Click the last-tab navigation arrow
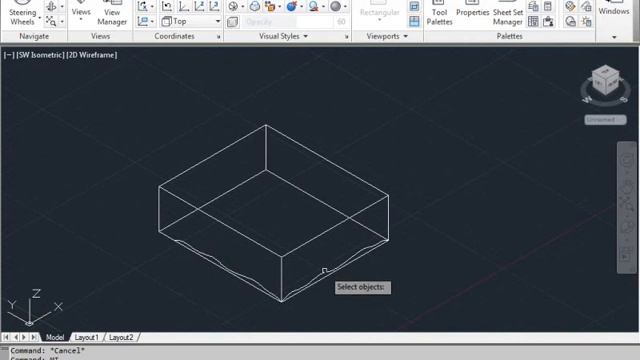Viewport: 640px width, 360px height. pyautogui.click(x=33, y=337)
